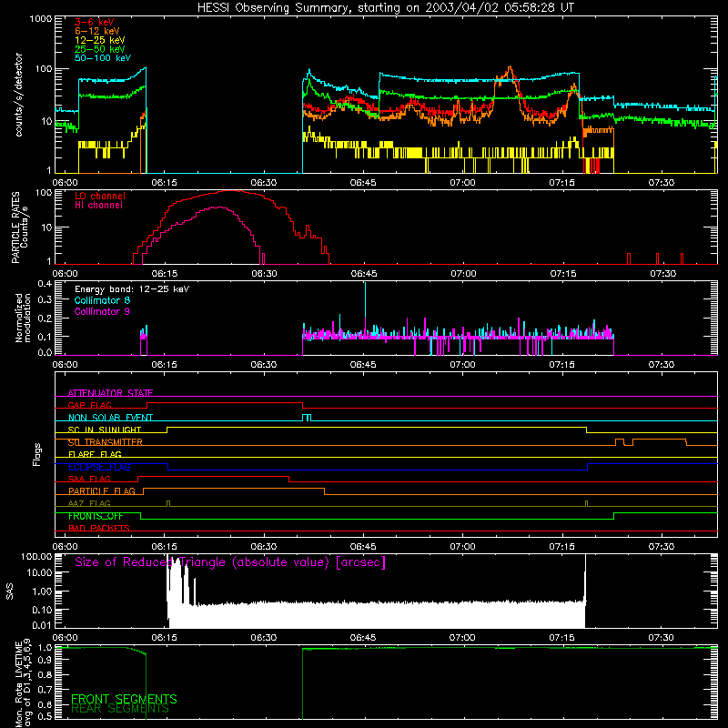
Task: Select the 0.5 tick value on livetime panel
Action: [45, 716]
